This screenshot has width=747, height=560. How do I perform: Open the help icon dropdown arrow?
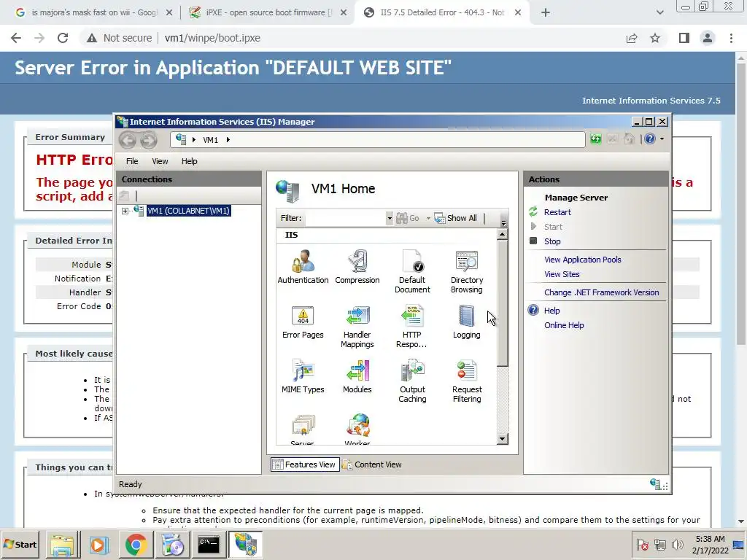(x=662, y=139)
